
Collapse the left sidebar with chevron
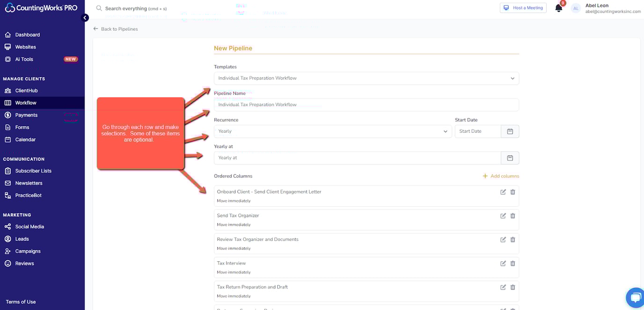coord(85,17)
